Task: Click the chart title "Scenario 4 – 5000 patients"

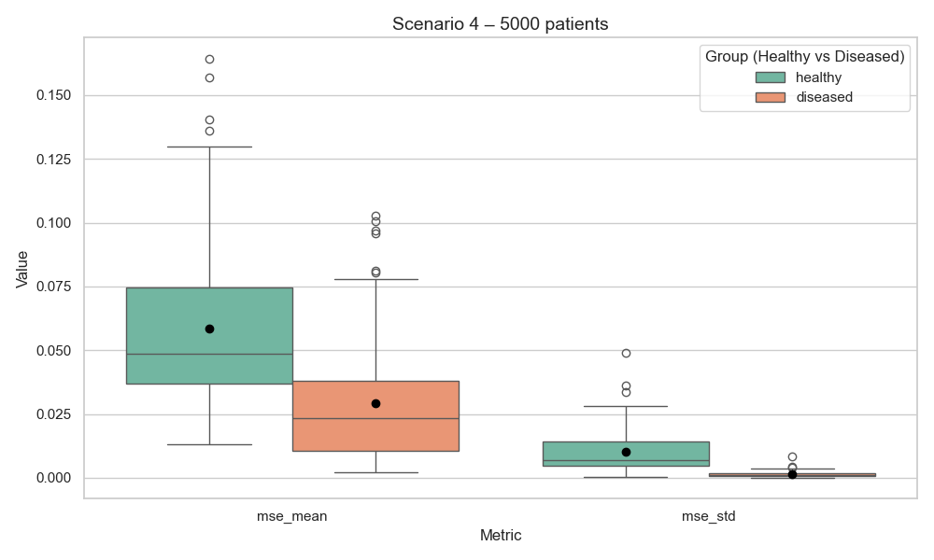Action: 501,24
